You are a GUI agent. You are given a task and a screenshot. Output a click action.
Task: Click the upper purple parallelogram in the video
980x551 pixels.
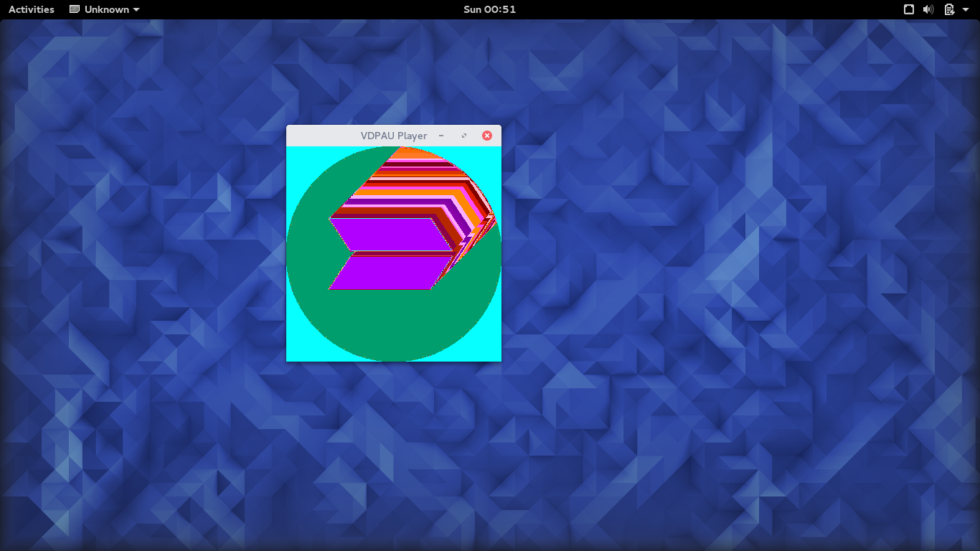(392, 235)
